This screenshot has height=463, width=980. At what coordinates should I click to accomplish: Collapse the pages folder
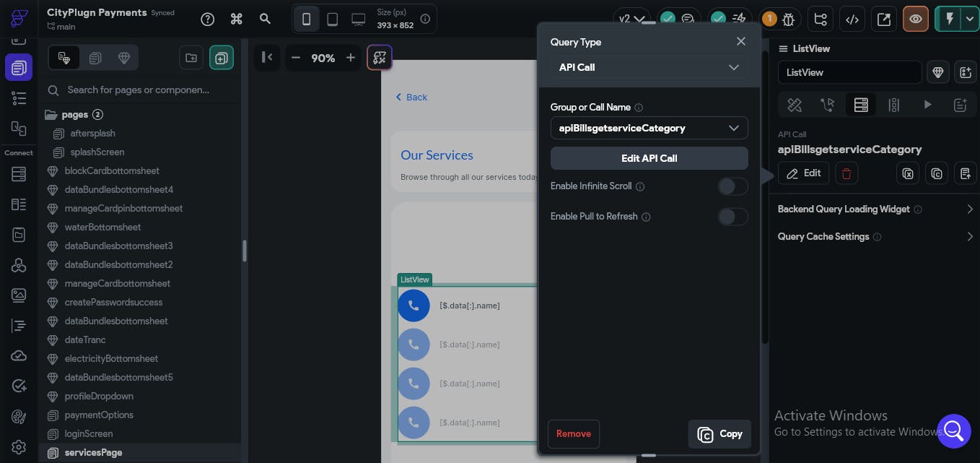(x=51, y=114)
